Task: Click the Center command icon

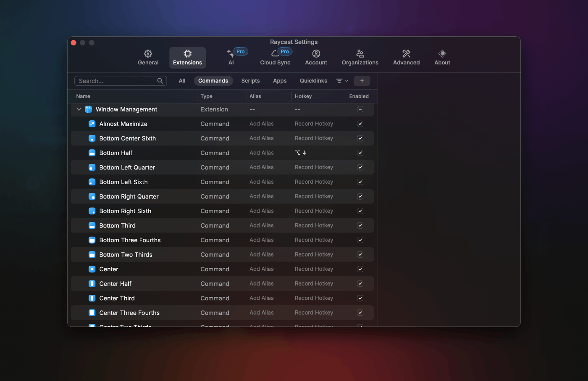Action: (x=92, y=269)
